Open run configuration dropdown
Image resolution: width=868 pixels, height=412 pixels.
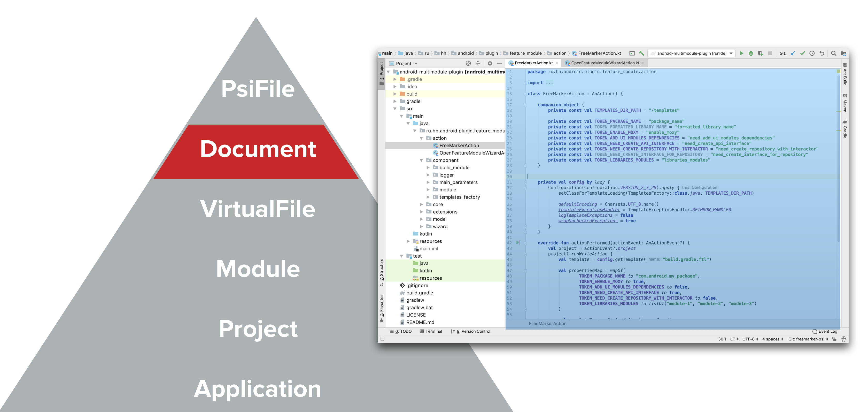731,53
